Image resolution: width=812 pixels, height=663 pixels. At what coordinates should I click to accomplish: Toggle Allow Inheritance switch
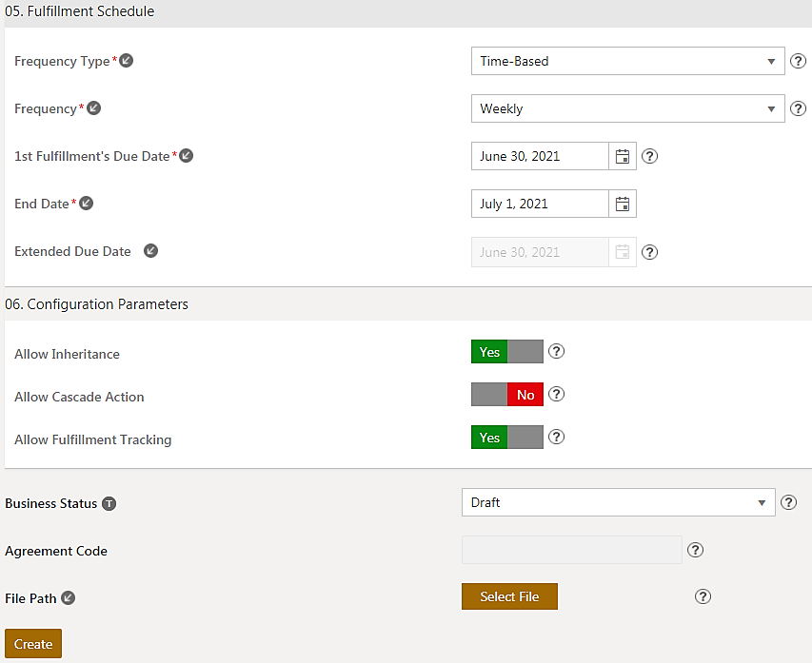point(506,352)
